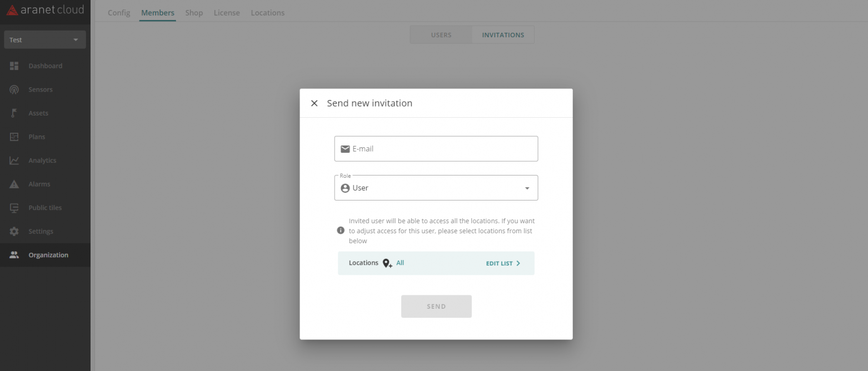Open the Plans floor-plan icon

pyautogui.click(x=14, y=137)
